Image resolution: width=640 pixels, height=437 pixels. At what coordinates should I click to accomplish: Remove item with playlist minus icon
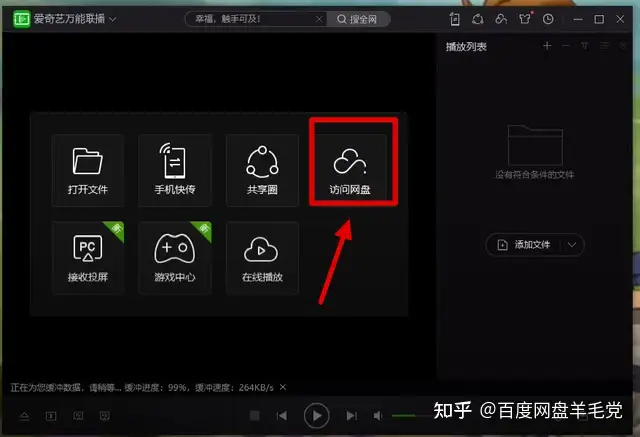point(566,46)
